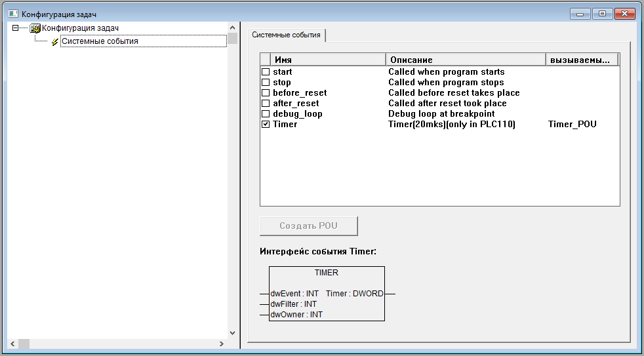Screen dimensions: 644x356
Task: Collapse the Конфигурация задач tree node
Action: (x=15, y=28)
